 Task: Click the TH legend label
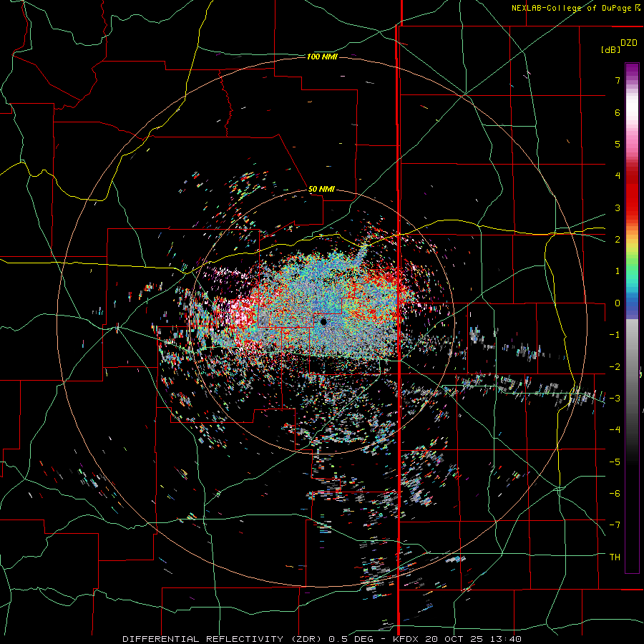[615, 557]
